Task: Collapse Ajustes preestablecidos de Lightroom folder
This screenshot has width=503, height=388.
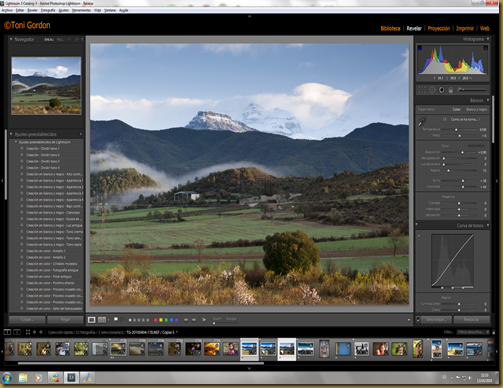Action: point(16,142)
